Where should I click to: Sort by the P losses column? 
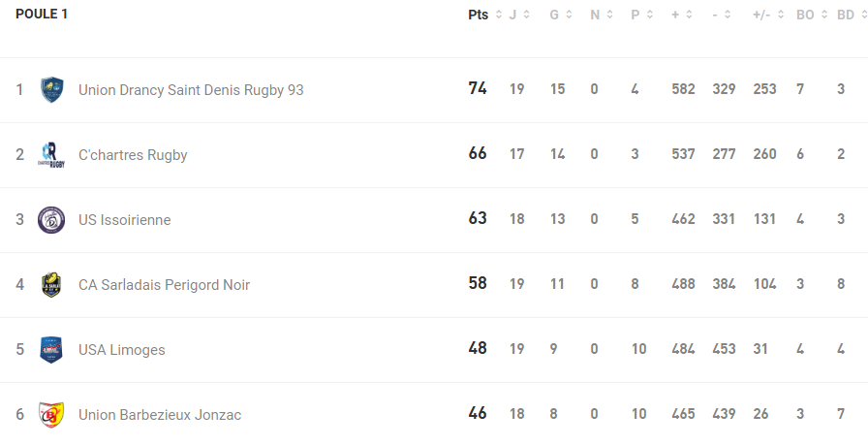tap(642, 15)
